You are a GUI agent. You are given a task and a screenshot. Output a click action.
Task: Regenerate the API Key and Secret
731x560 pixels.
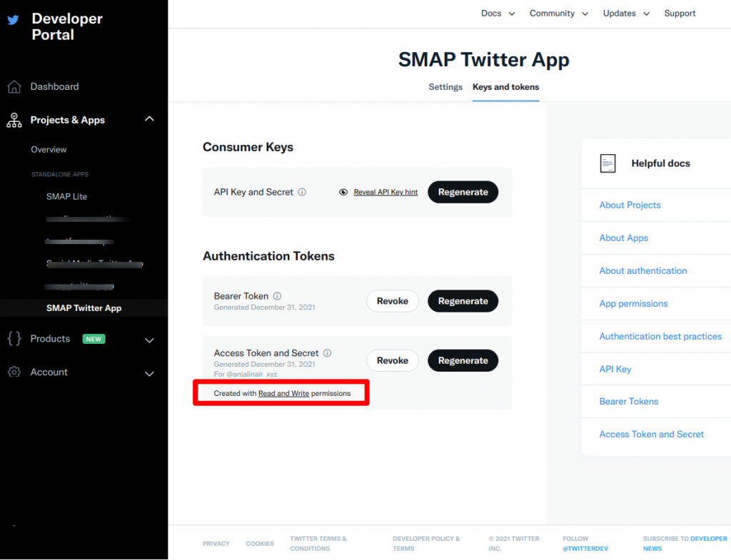(463, 192)
